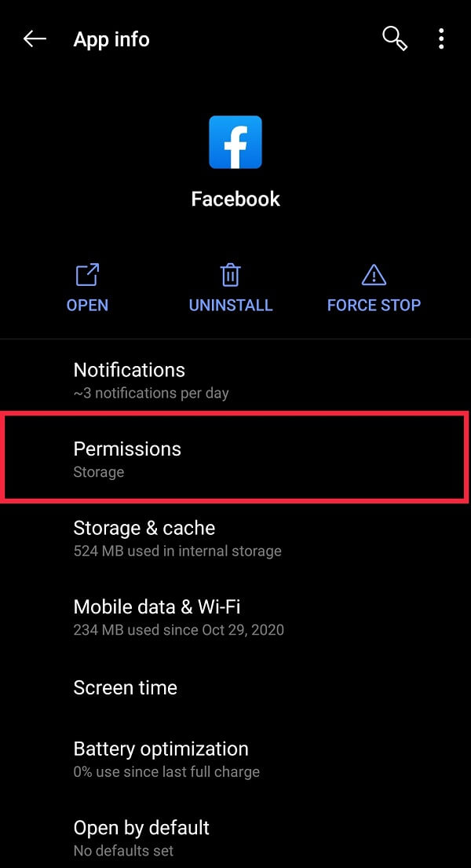Tap the trash Uninstall icon
Viewport: 471px width, 868px height.
pos(230,274)
